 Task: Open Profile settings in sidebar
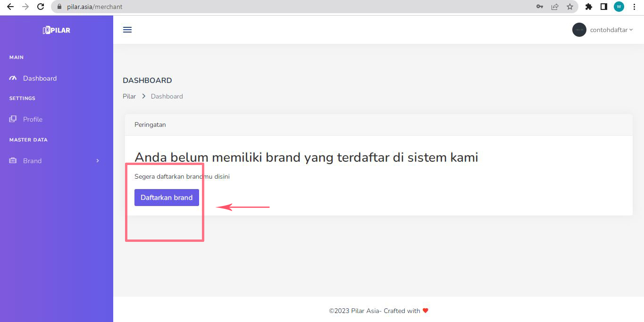pos(33,119)
